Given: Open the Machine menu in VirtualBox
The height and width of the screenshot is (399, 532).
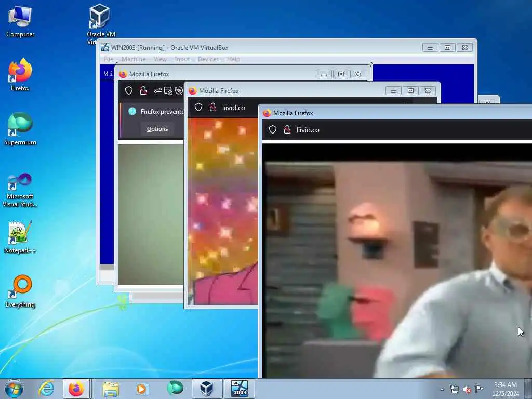Looking at the screenshot, I should click(x=134, y=59).
